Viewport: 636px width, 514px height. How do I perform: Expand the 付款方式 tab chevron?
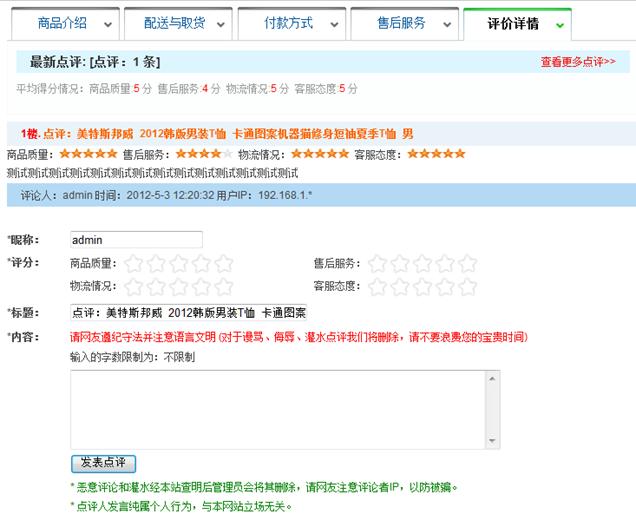pyautogui.click(x=334, y=25)
